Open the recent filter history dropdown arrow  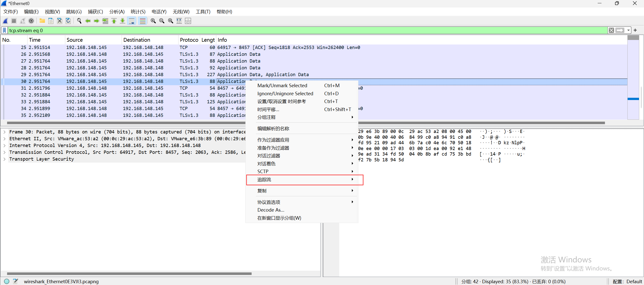[628, 30]
